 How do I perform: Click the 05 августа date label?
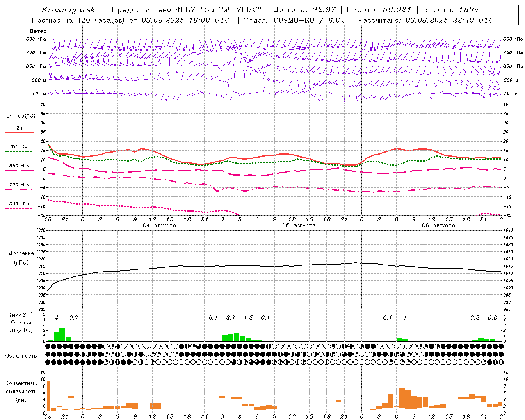(299, 226)
